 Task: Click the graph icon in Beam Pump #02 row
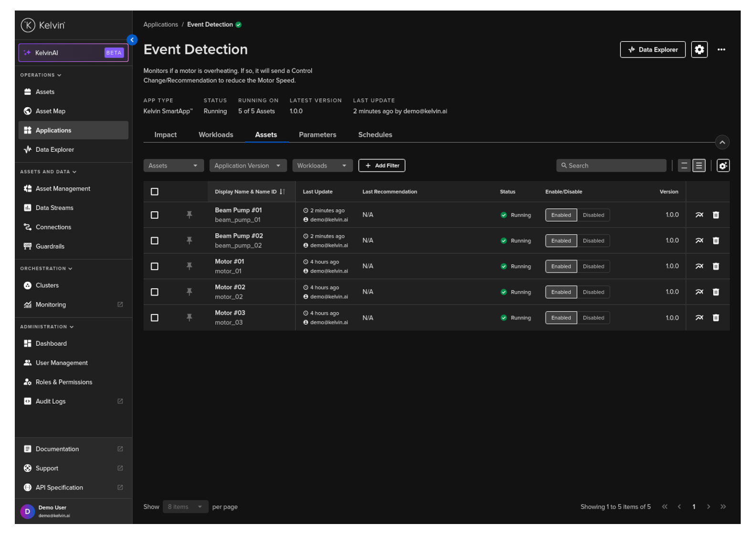699,241
